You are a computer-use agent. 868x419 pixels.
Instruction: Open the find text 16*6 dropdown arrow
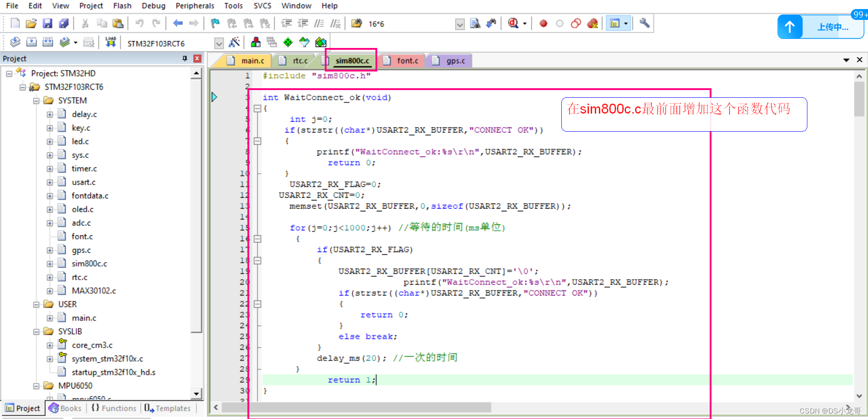click(460, 24)
